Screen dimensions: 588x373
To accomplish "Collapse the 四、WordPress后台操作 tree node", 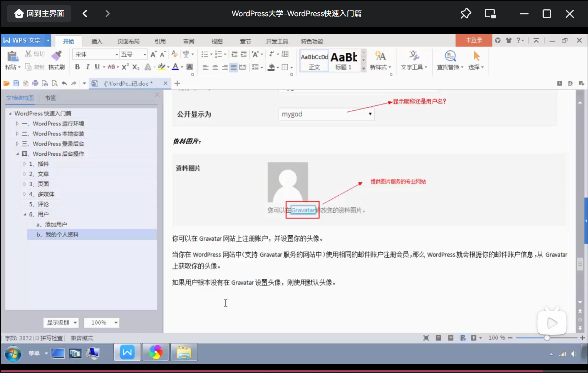I will click(x=17, y=154).
